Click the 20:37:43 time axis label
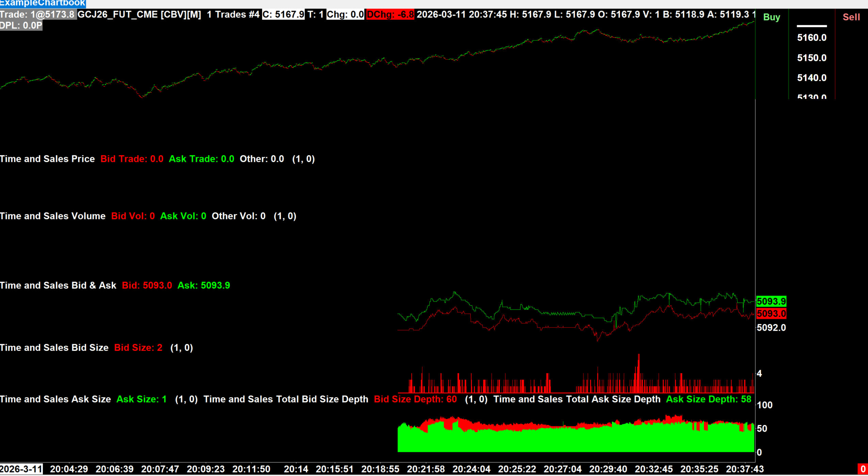The image size is (868, 476). click(x=744, y=469)
